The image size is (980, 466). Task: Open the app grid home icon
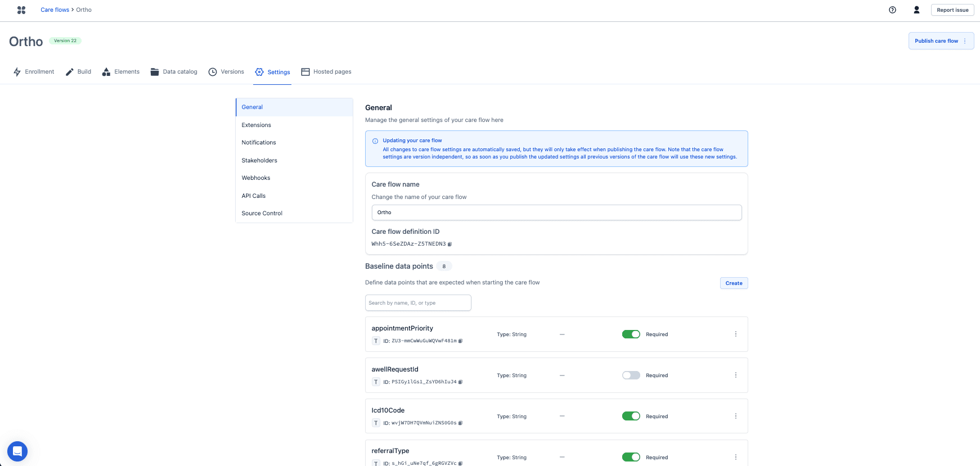[x=21, y=10]
